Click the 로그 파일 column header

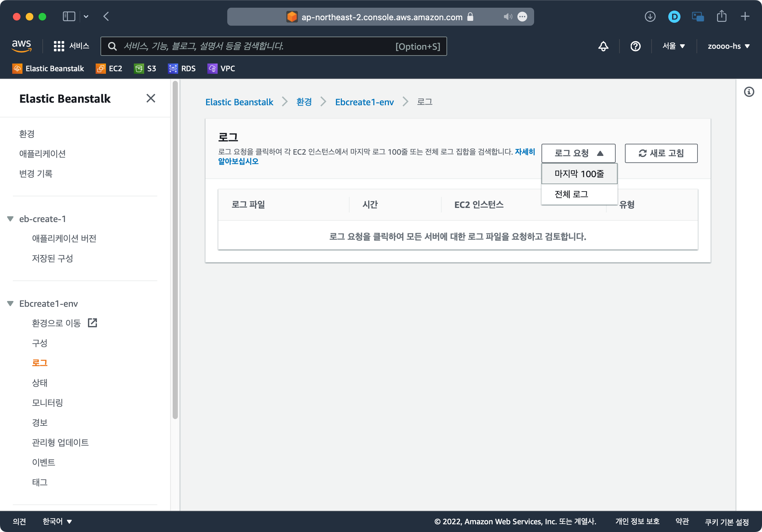coord(248,205)
